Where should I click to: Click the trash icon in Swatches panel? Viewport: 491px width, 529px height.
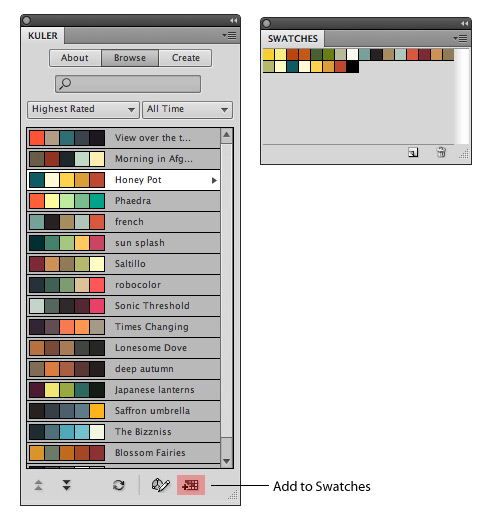point(441,152)
